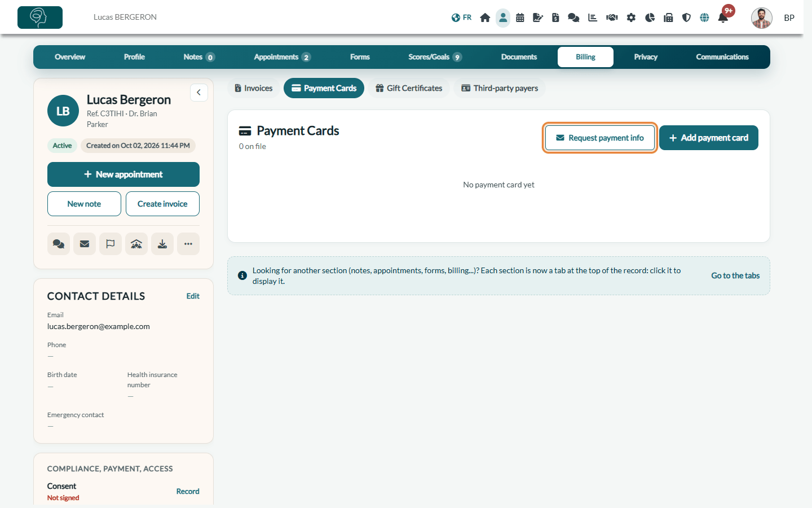
Task: Open the pie chart analytics icon
Action: pos(650,17)
